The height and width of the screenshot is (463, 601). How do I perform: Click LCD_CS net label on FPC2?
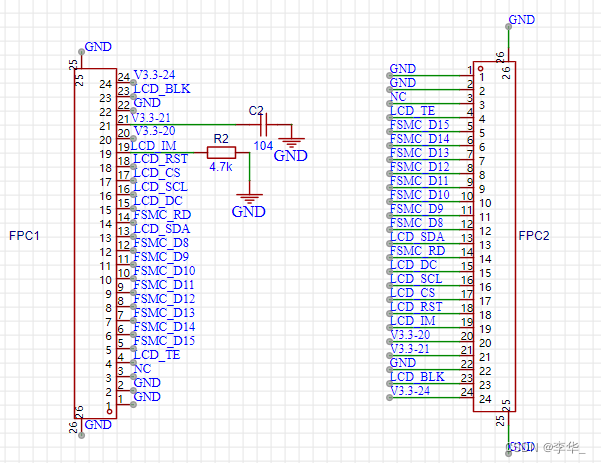click(412, 293)
